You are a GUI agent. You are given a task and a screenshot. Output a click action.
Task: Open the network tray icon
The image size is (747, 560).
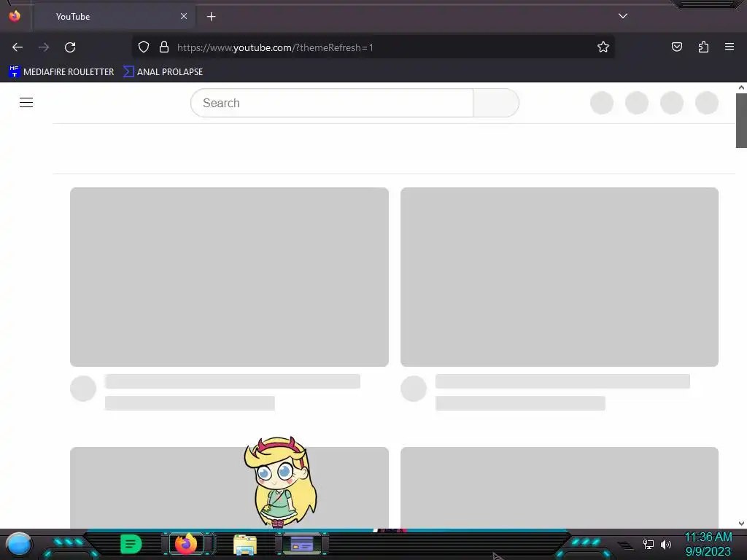click(648, 544)
